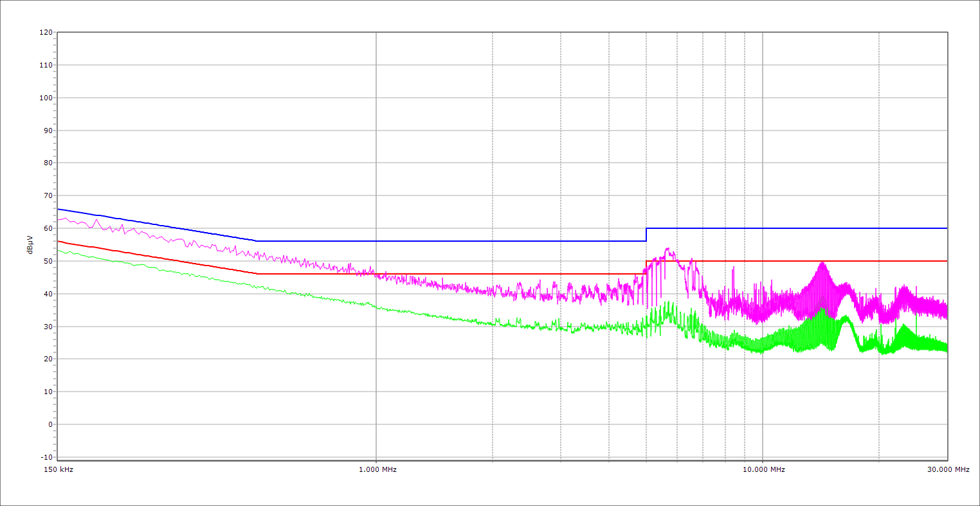Click the narrow green spike near 25 MHz

[916, 315]
